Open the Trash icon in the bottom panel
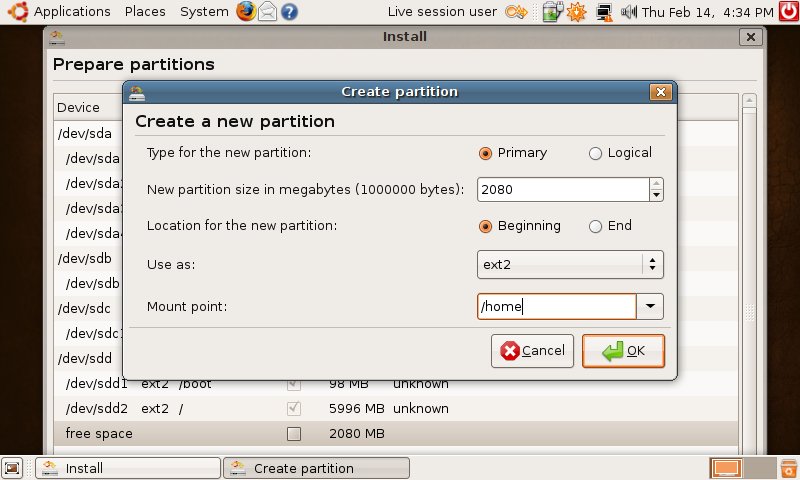 tap(789, 468)
